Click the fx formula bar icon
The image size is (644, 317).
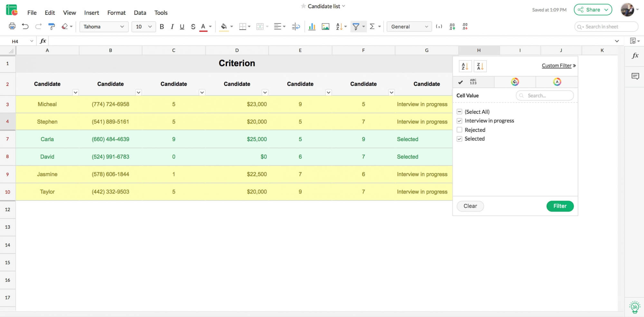tap(43, 41)
